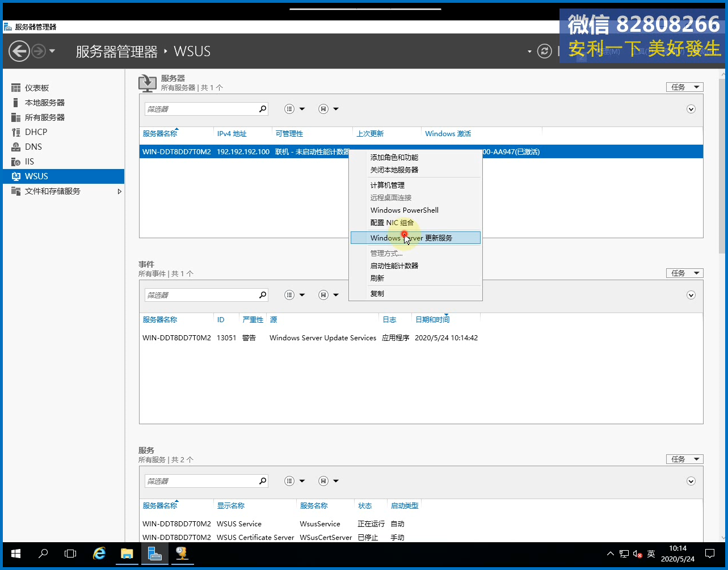Viewport: 728px width, 570px height.
Task: Collapse Services section with chevron button
Action: tap(691, 481)
